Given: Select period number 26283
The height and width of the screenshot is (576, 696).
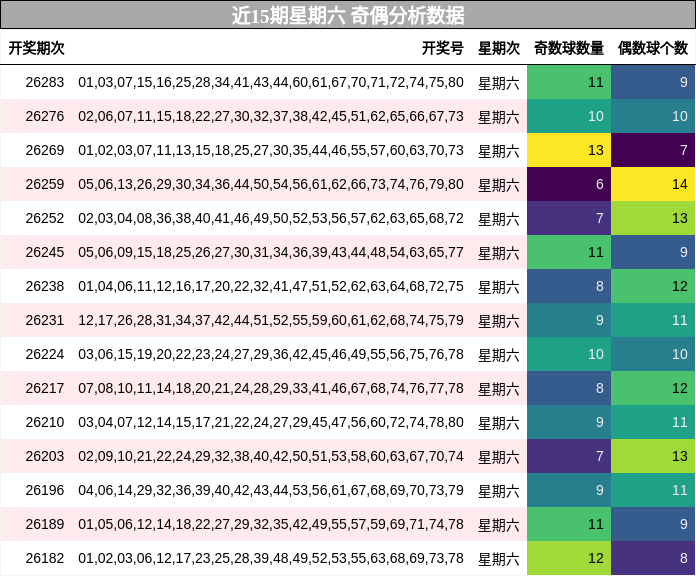Looking at the screenshot, I should pos(44,82).
